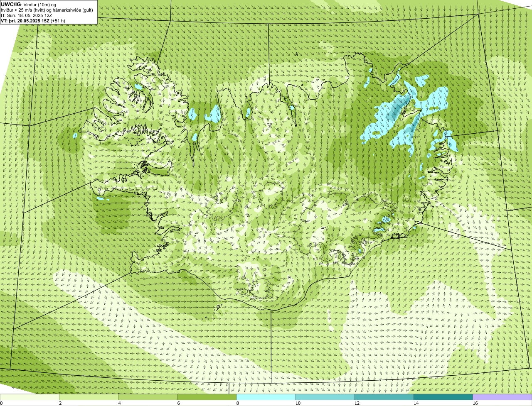Click the legend tick label "6"

click(x=179, y=403)
